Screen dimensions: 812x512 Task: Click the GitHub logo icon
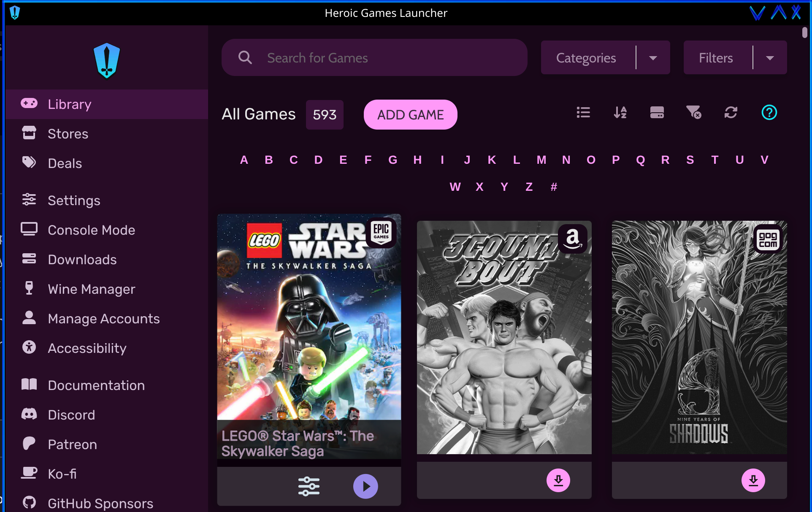(x=29, y=502)
